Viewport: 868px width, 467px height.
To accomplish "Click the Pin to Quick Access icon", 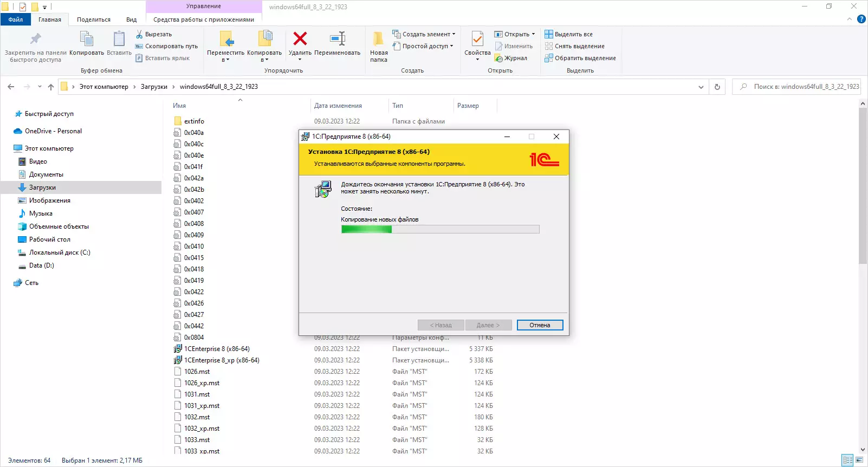I will (x=35, y=39).
